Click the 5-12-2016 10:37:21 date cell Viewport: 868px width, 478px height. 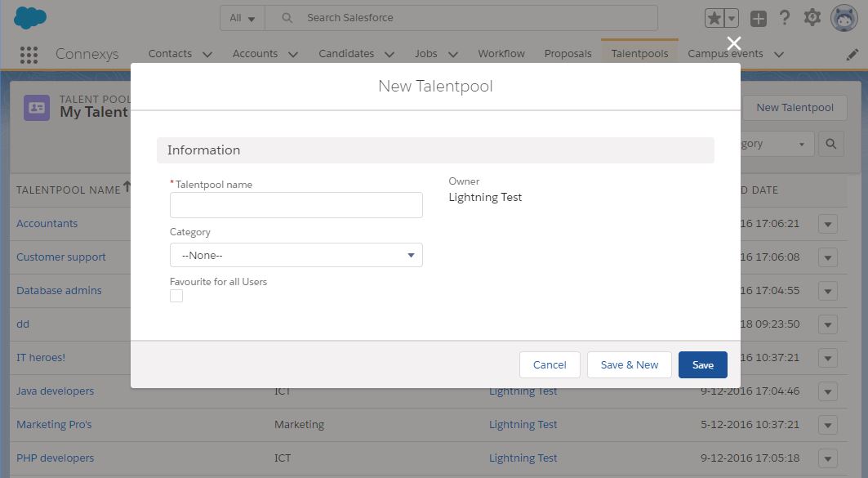pos(750,425)
